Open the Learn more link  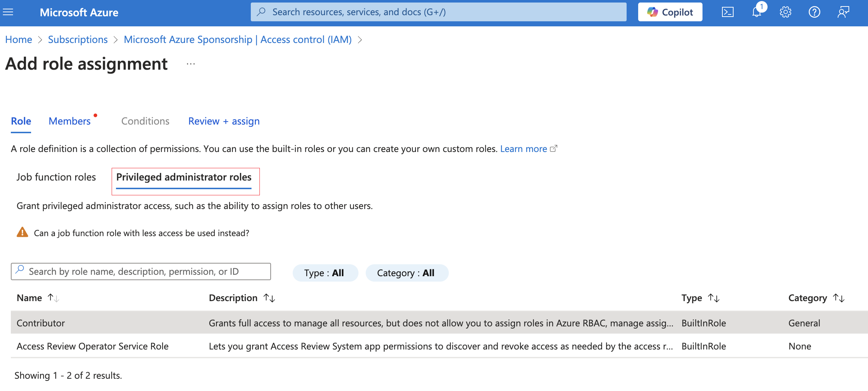(x=523, y=149)
